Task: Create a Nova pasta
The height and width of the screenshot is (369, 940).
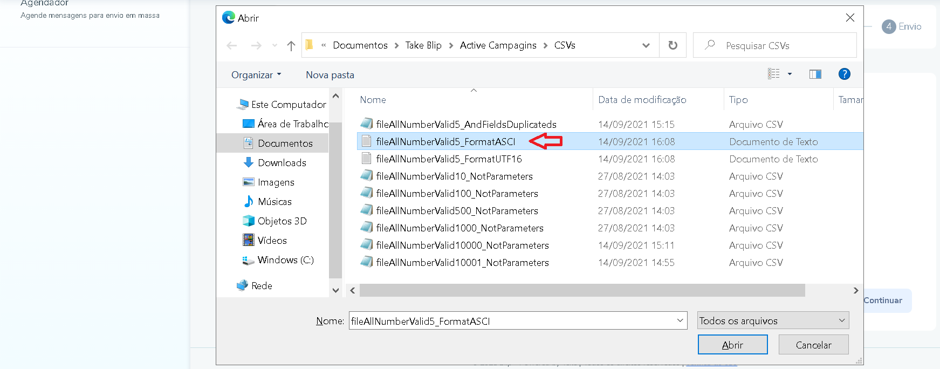Action: point(330,75)
